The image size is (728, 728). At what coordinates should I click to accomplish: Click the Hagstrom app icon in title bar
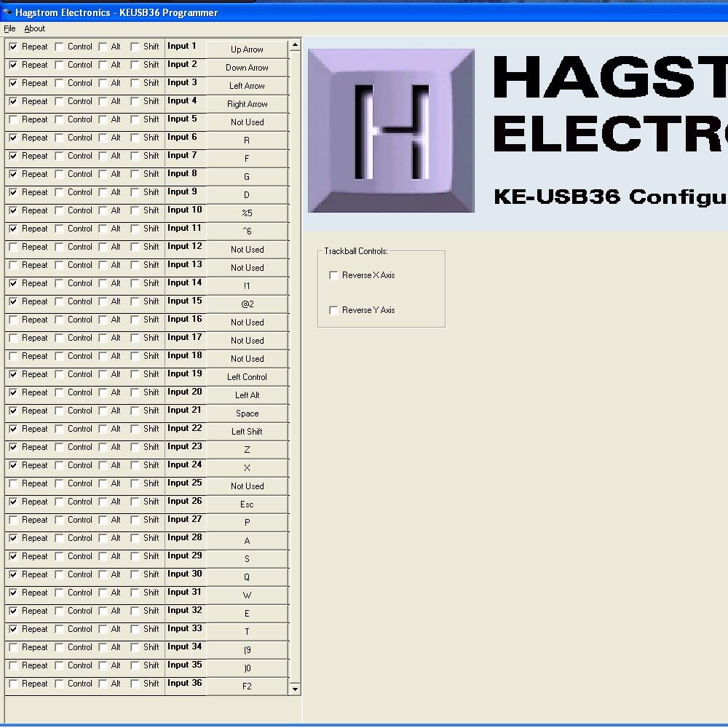pyautogui.click(x=7, y=12)
